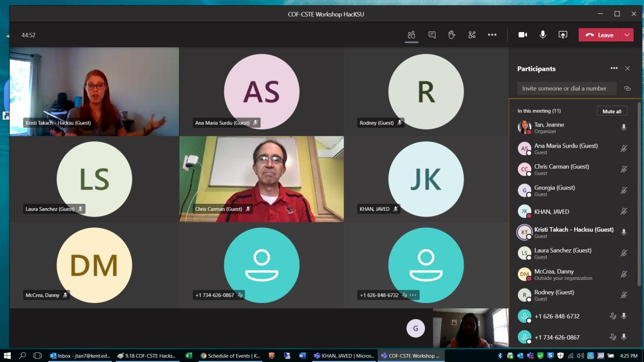
Task: Open breakout rooms icon in toolbar
Action: click(x=472, y=35)
